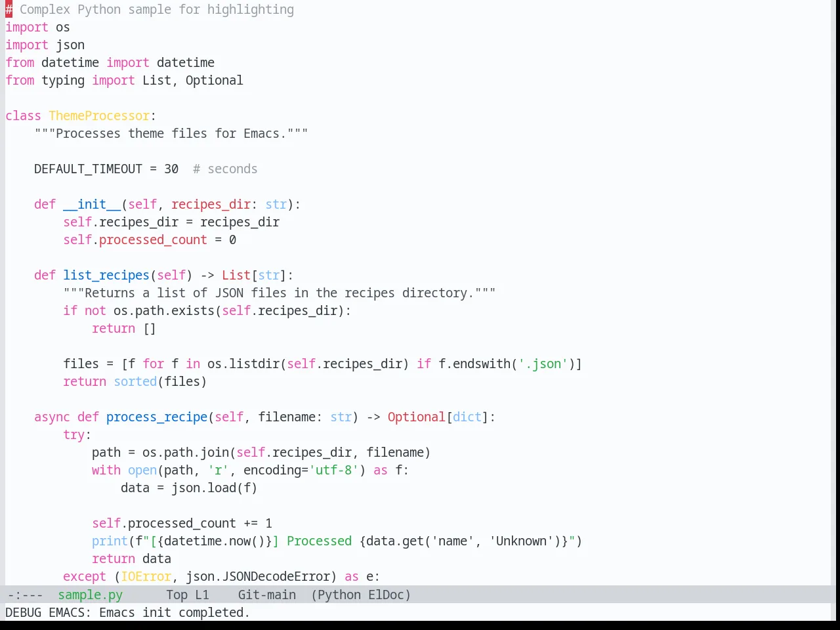Click the 'from datetime import datetime' line
This screenshot has width=840, height=630.
tap(110, 62)
